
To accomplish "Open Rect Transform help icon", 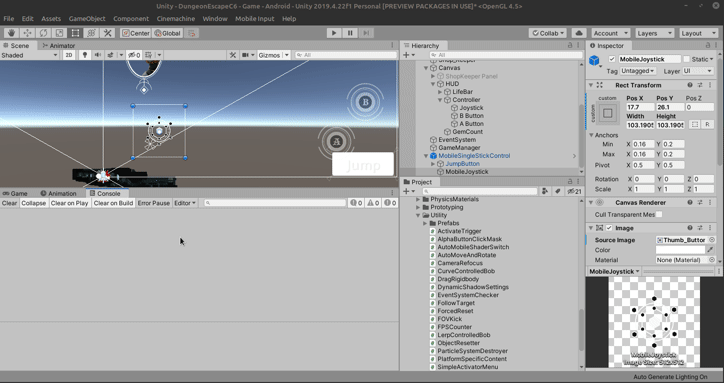I will (x=690, y=85).
